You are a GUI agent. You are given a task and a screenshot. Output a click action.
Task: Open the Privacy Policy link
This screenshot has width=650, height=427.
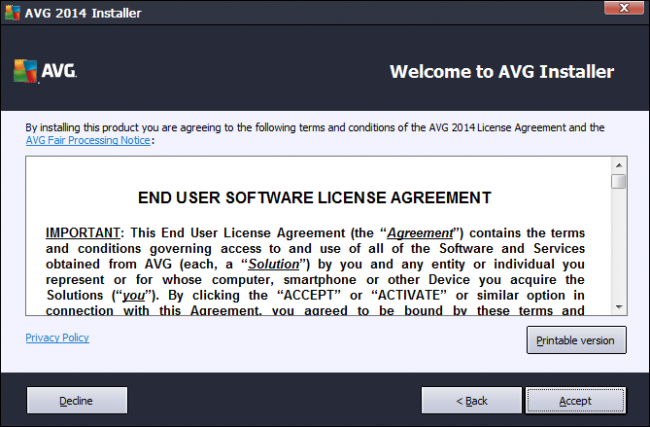[x=57, y=338]
